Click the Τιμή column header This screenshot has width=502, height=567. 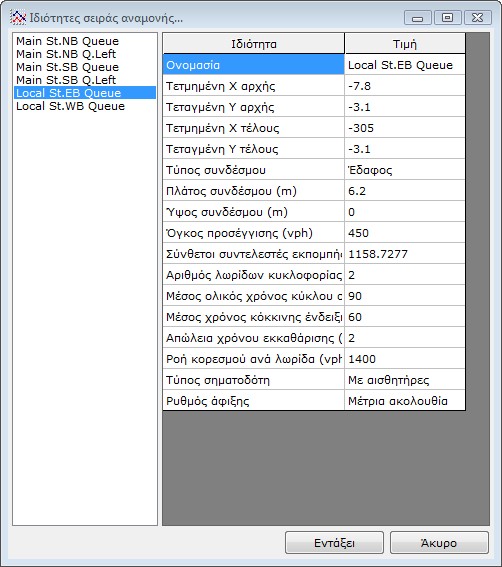tap(405, 44)
